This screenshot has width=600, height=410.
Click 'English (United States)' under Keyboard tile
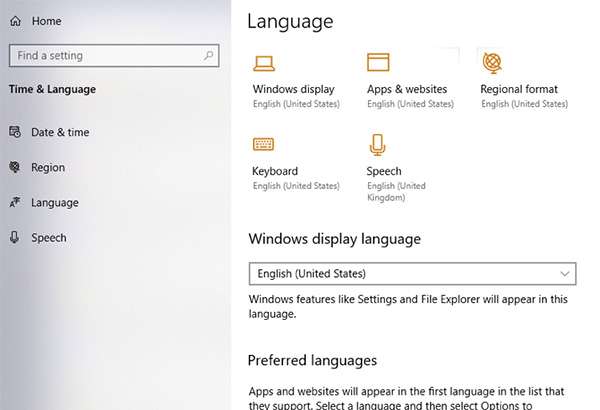(x=296, y=186)
